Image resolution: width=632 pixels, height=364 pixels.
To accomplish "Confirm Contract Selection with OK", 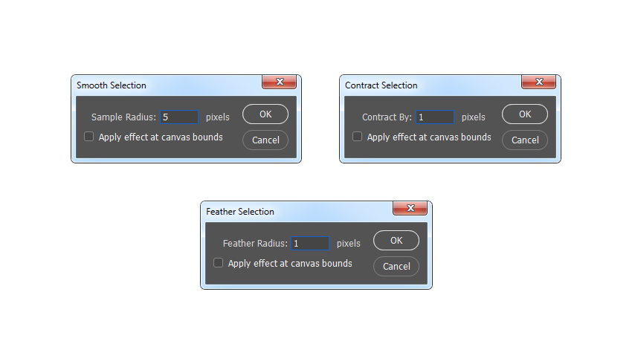I will 525,114.
